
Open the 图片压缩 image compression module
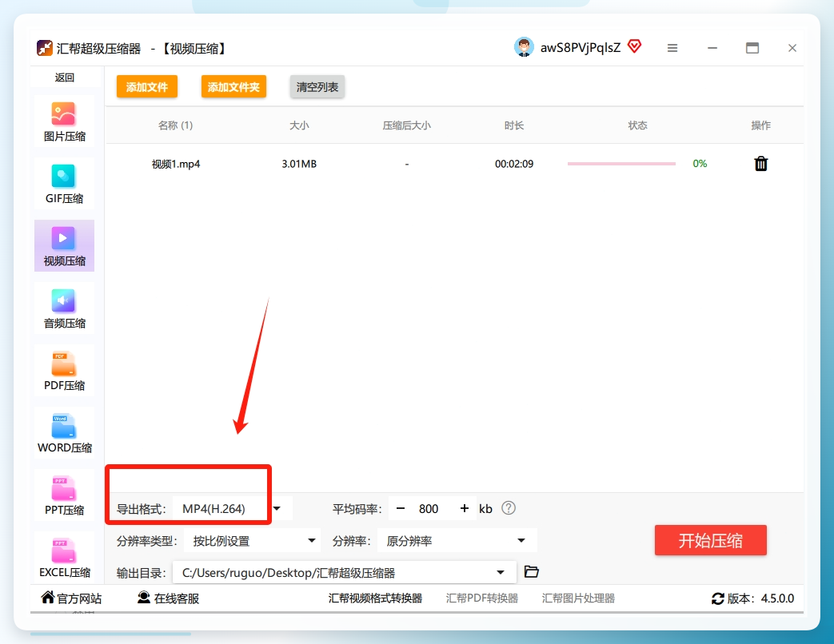pos(64,122)
